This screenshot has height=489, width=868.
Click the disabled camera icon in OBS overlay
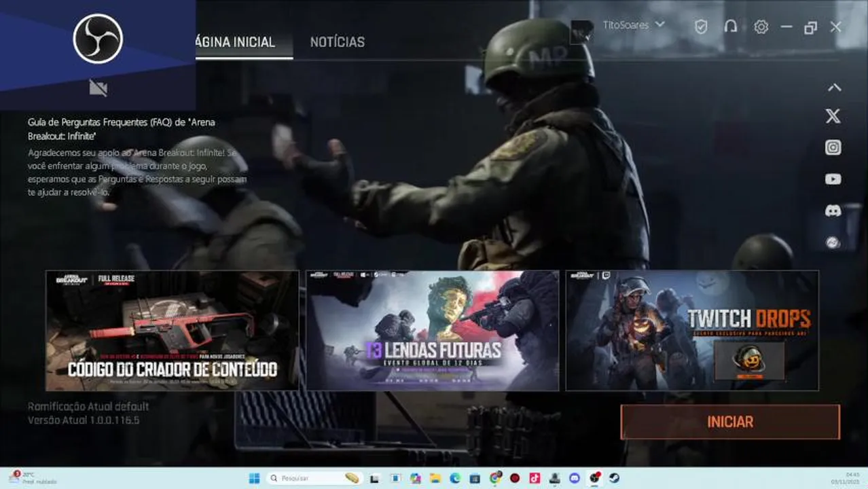click(x=98, y=88)
